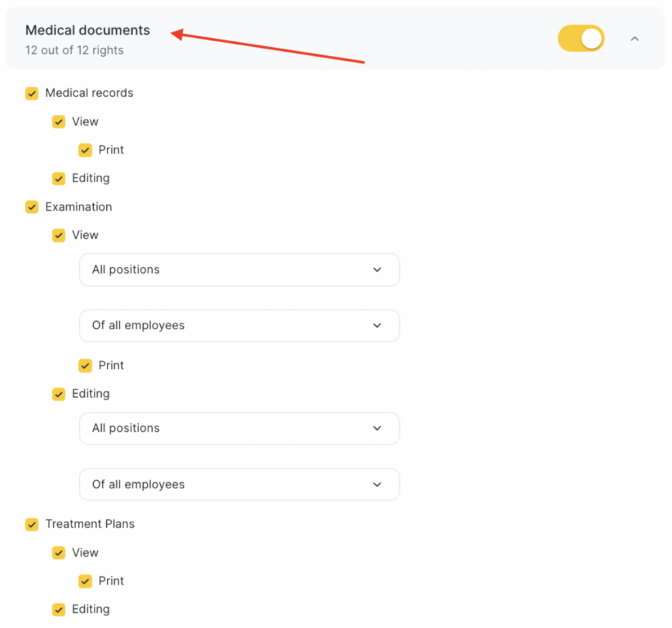Image resolution: width=672 pixels, height=628 pixels.
Task: Uncheck Print under Examination
Action: (85, 366)
